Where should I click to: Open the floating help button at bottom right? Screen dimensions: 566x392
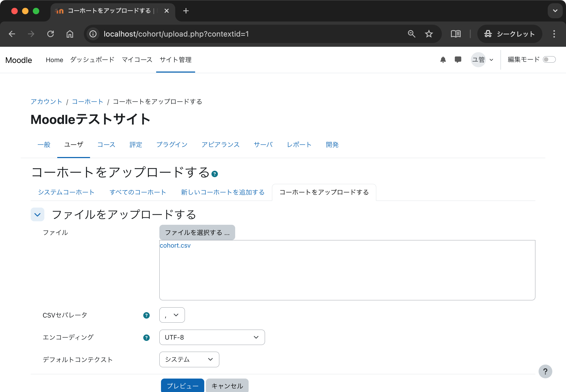[545, 371]
